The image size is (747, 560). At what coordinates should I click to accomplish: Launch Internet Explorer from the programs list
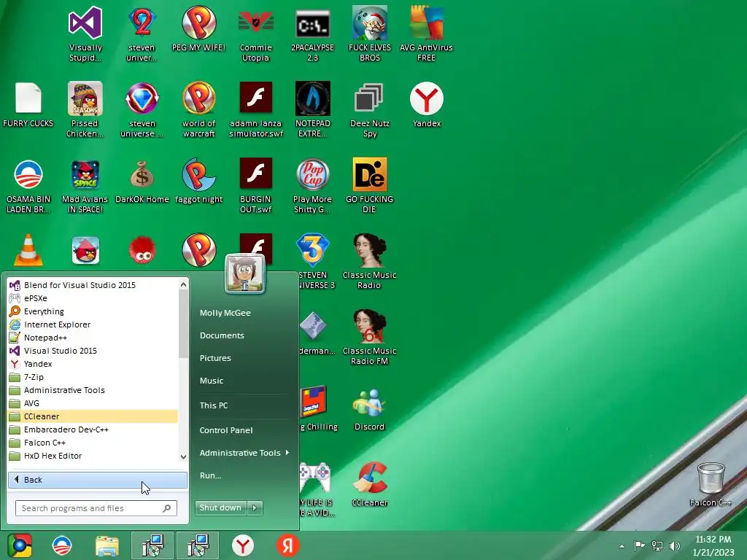click(x=93, y=324)
